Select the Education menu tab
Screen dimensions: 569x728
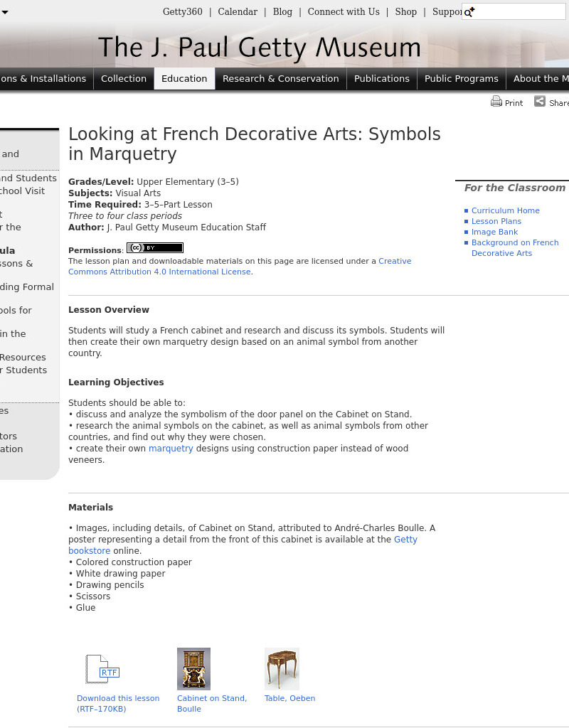pos(184,78)
